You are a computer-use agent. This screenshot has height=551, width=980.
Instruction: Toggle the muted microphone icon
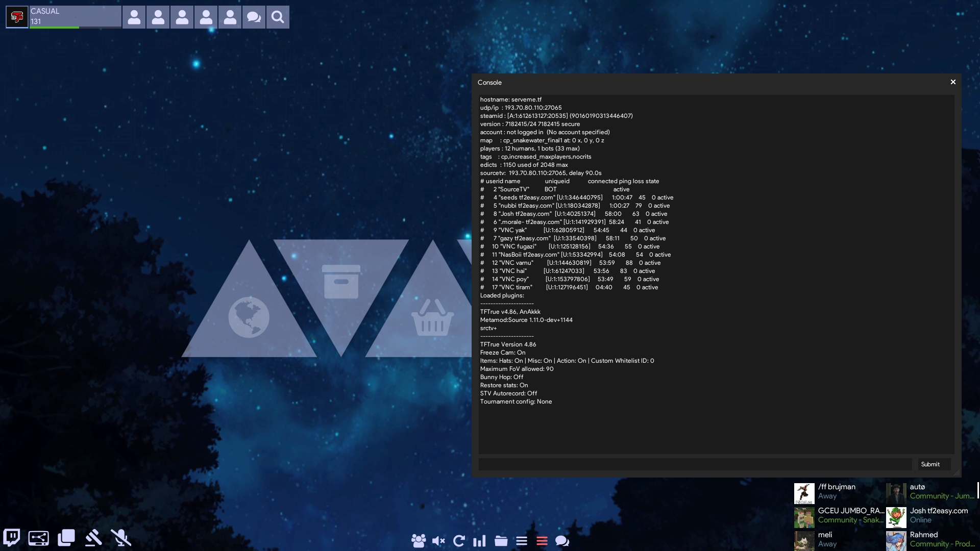pos(121,538)
